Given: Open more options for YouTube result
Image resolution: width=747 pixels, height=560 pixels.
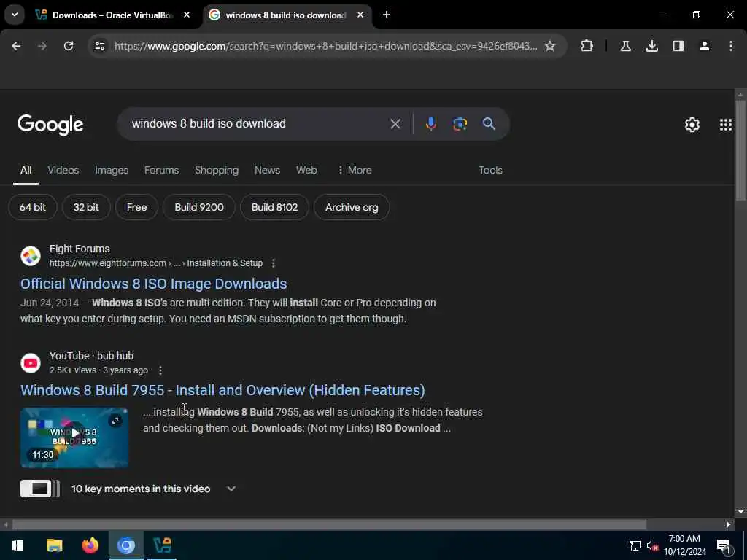Looking at the screenshot, I should (x=160, y=370).
